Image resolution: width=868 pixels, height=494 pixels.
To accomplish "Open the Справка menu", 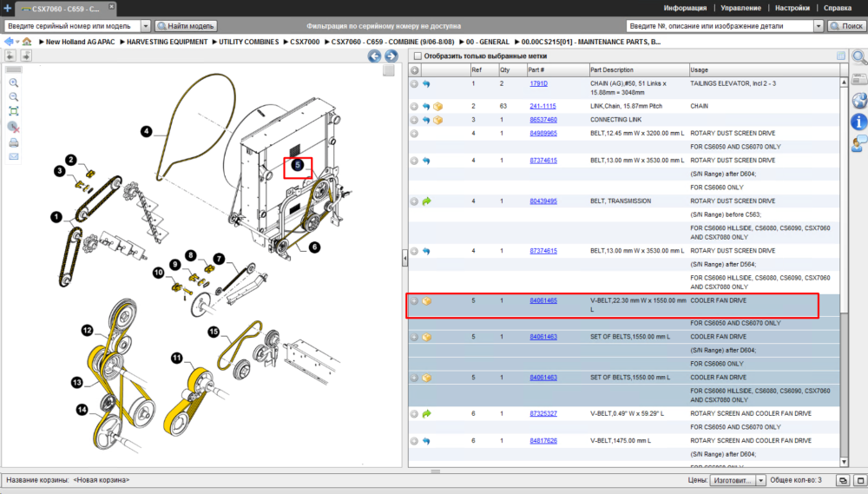I will pyautogui.click(x=838, y=8).
